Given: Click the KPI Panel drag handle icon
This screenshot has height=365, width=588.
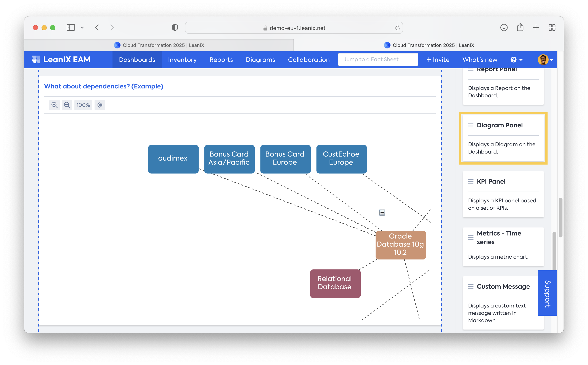Looking at the screenshot, I should tap(471, 181).
